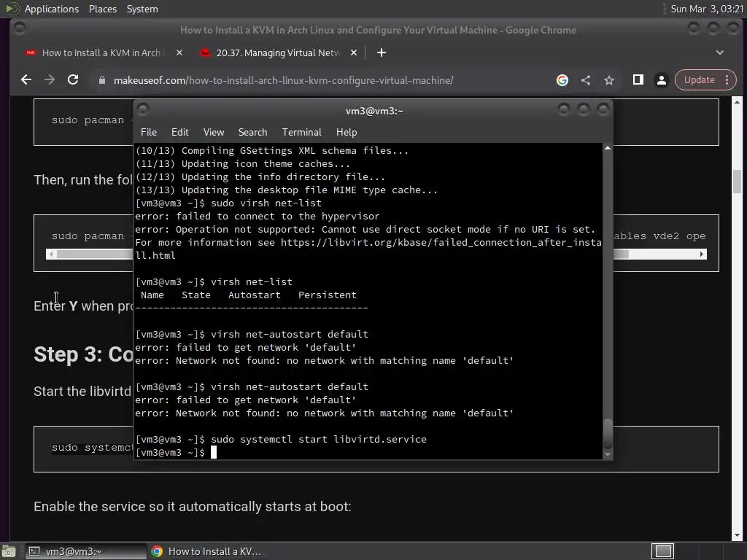Click 'Enable the service' paragraph text
The image size is (747, 560).
pyautogui.click(x=193, y=506)
